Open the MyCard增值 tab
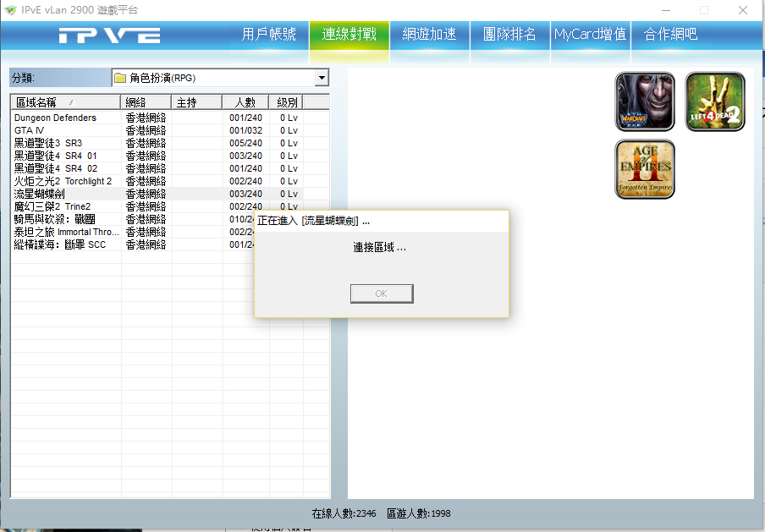The image size is (765, 532). (591, 35)
